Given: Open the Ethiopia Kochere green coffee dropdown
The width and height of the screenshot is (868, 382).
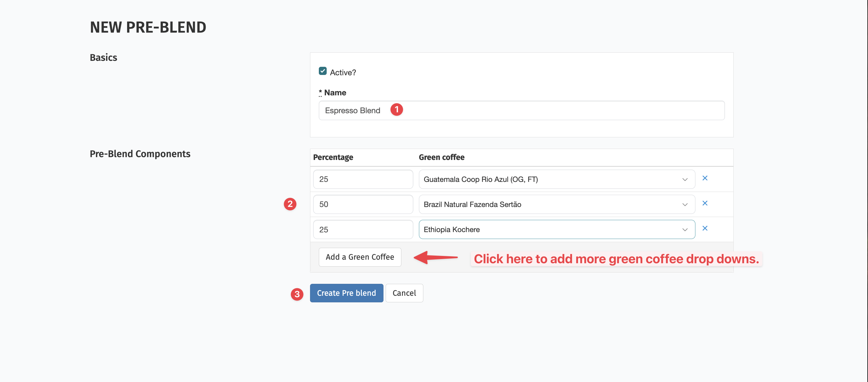Looking at the screenshot, I should pyautogui.click(x=556, y=230).
